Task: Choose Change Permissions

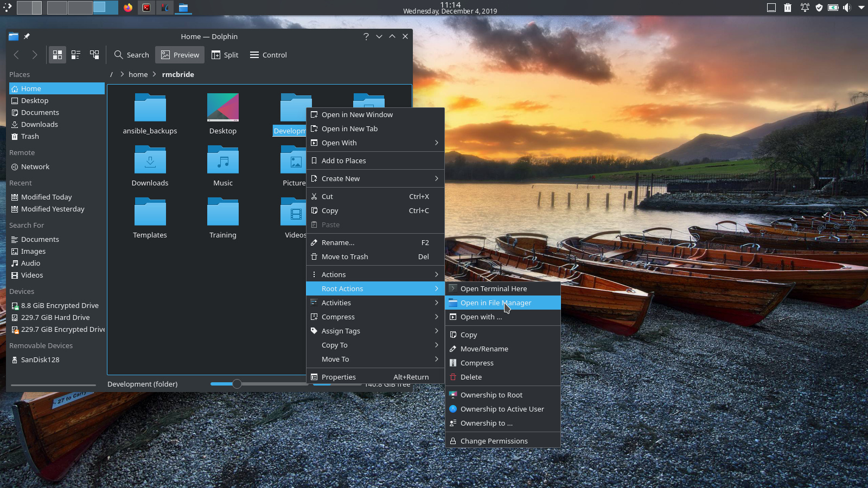Action: pyautogui.click(x=503, y=441)
